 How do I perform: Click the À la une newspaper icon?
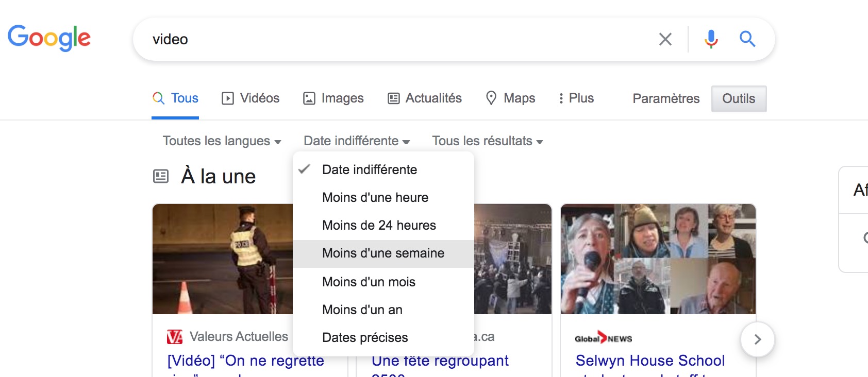click(x=161, y=177)
